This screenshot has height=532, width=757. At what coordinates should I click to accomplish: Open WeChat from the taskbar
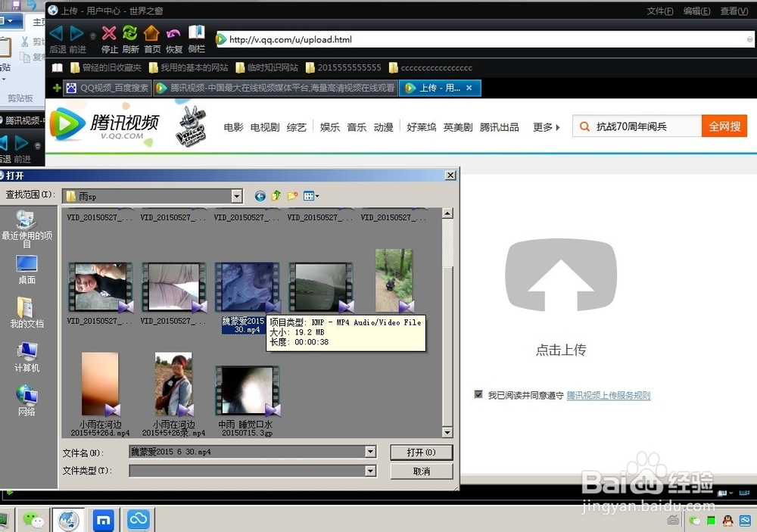point(33,521)
